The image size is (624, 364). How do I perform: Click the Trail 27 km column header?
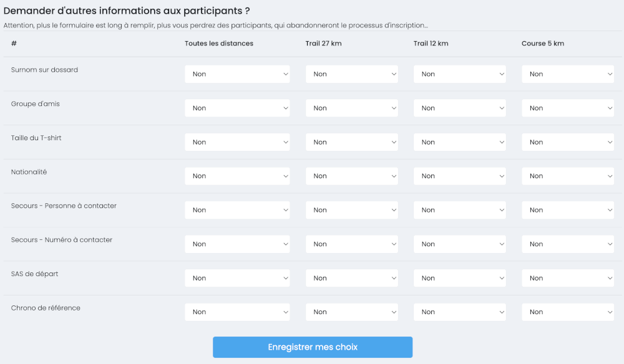(x=323, y=44)
